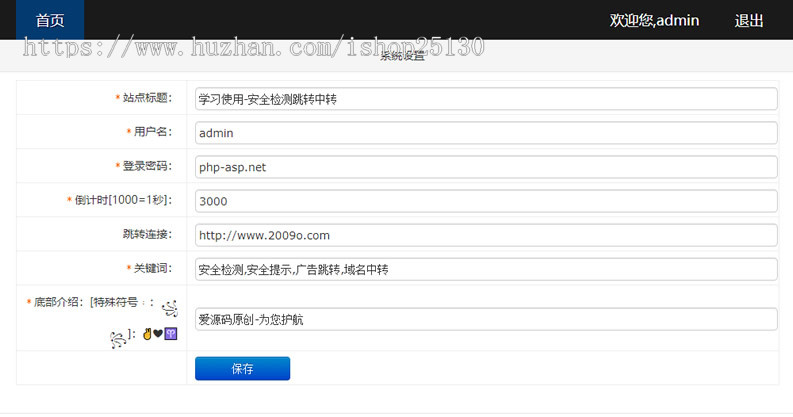This screenshot has width=793, height=417.
Task: Click the 站点标题 label text
Action: 147,98
